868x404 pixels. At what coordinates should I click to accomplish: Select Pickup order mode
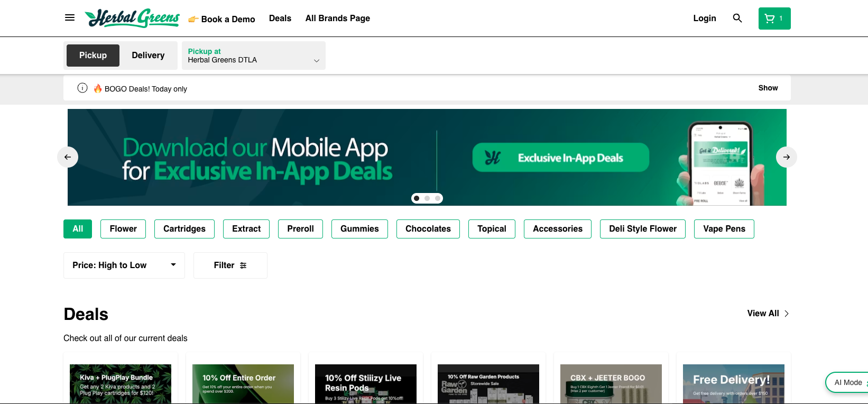click(x=93, y=56)
